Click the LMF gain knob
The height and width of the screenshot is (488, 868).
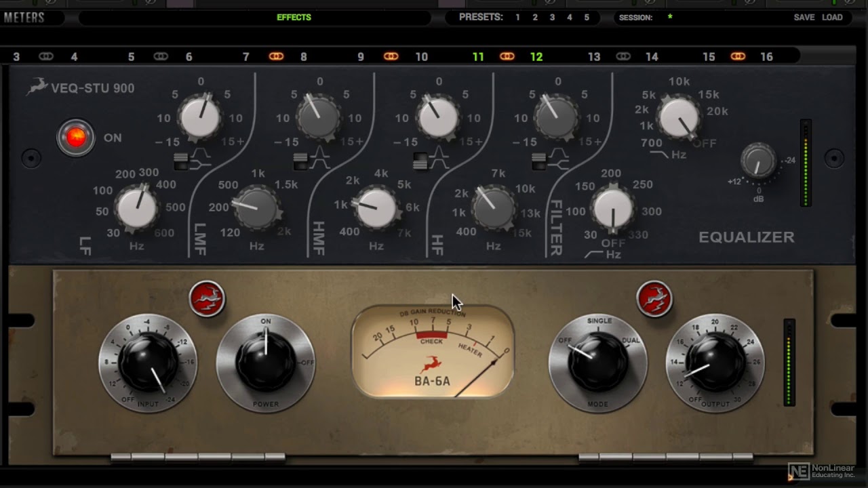(x=319, y=117)
